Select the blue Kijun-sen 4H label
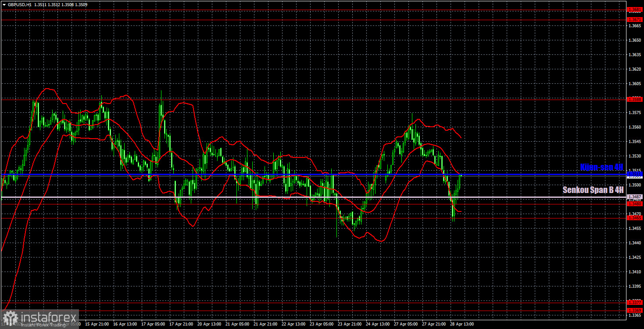The width and height of the screenshot is (644, 329). pyautogui.click(x=602, y=167)
